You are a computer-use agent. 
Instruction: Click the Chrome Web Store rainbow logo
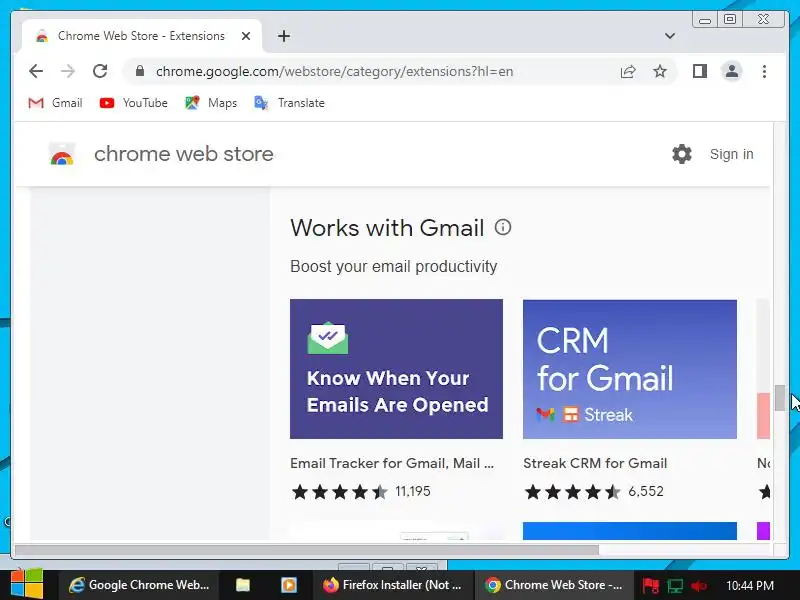click(62, 154)
